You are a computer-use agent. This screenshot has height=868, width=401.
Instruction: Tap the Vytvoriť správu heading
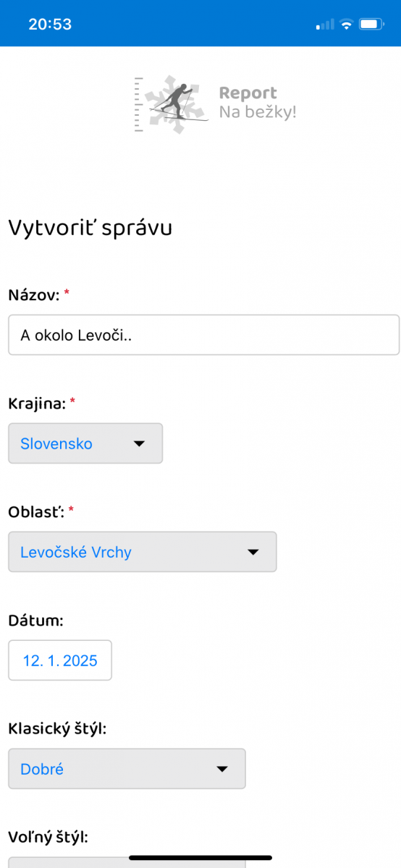point(90,227)
